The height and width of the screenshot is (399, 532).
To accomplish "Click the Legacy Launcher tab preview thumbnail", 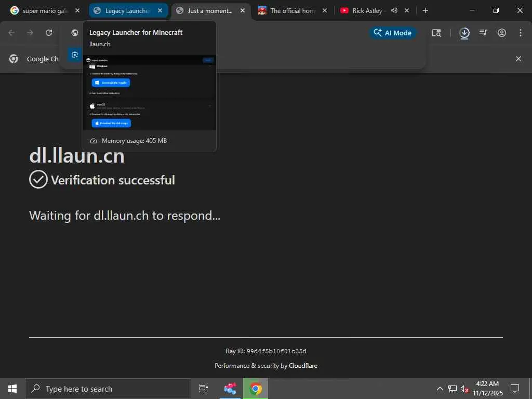I will coord(150,92).
